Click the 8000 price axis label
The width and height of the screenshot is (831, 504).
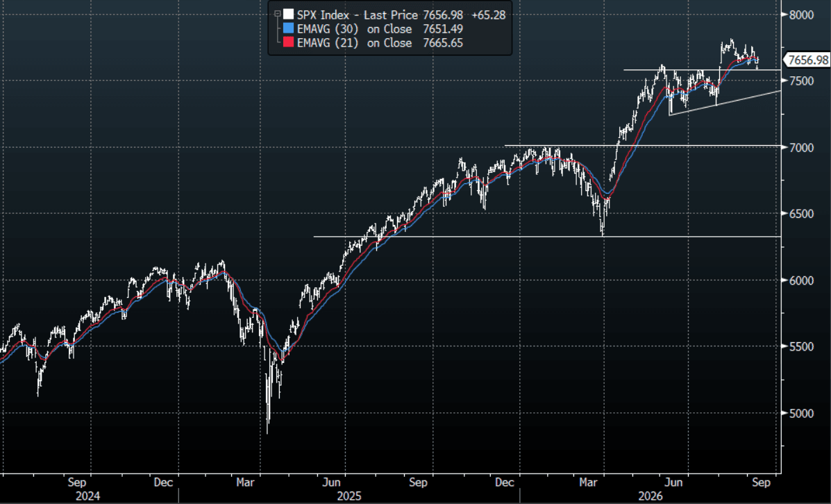tap(800, 15)
